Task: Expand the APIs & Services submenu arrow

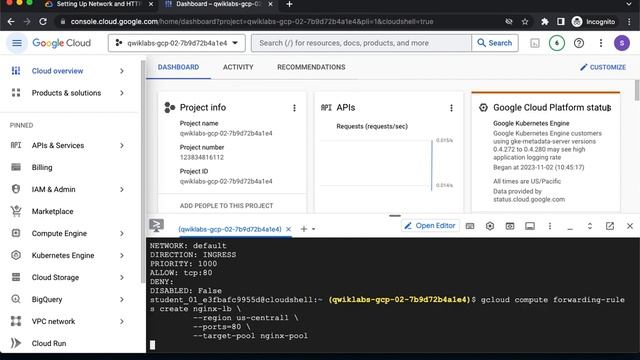Action: coord(122,145)
